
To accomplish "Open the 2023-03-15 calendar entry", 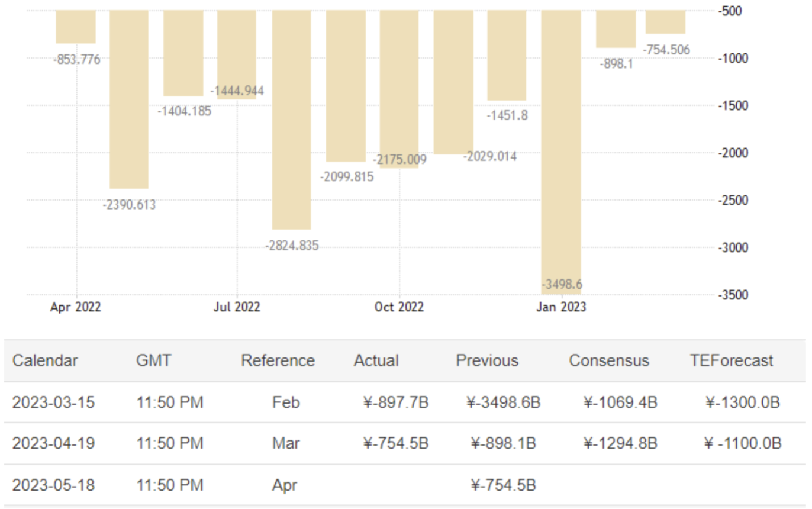I will (53, 402).
